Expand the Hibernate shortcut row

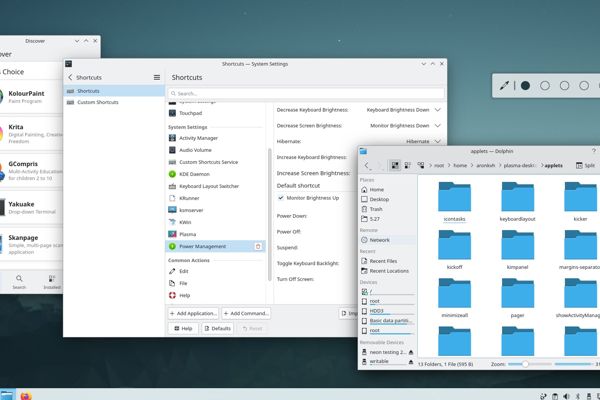tap(437, 142)
